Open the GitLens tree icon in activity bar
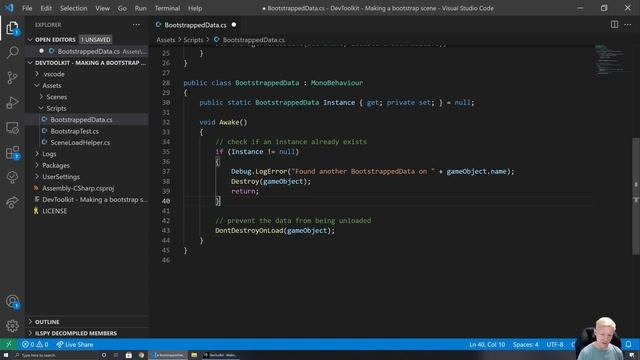The image size is (640, 360). point(12,177)
